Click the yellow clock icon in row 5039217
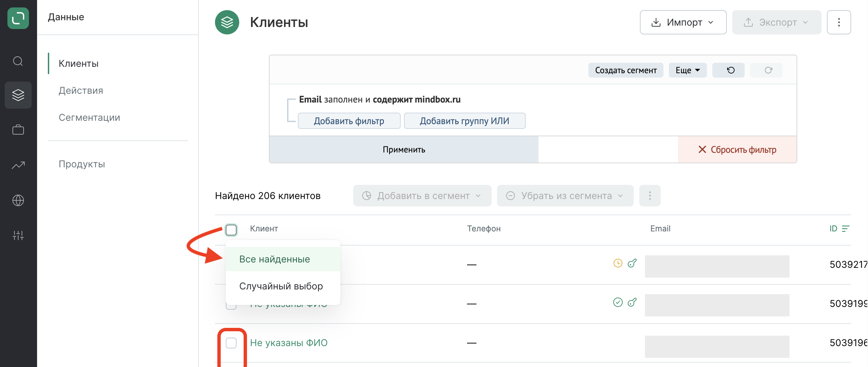The width and height of the screenshot is (868, 367). coord(618,263)
